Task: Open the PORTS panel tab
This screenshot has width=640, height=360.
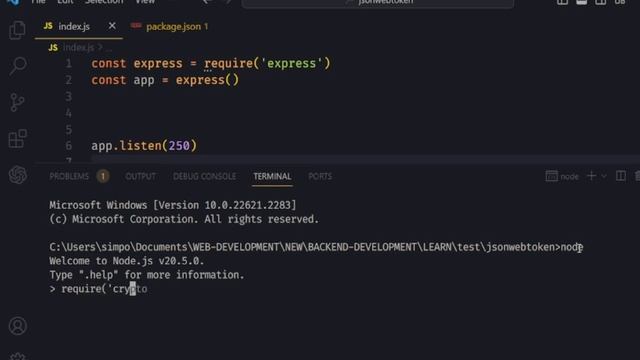Action: point(320,176)
